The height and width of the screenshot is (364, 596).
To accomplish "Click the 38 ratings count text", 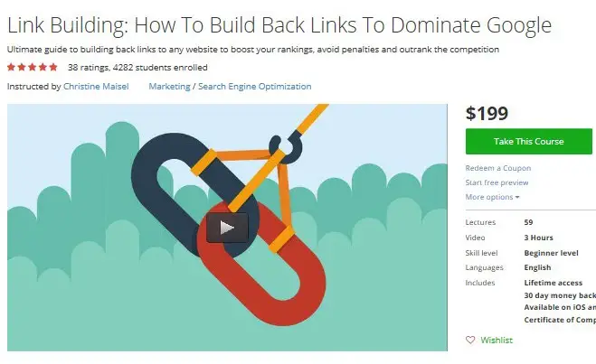I will click(x=89, y=68).
